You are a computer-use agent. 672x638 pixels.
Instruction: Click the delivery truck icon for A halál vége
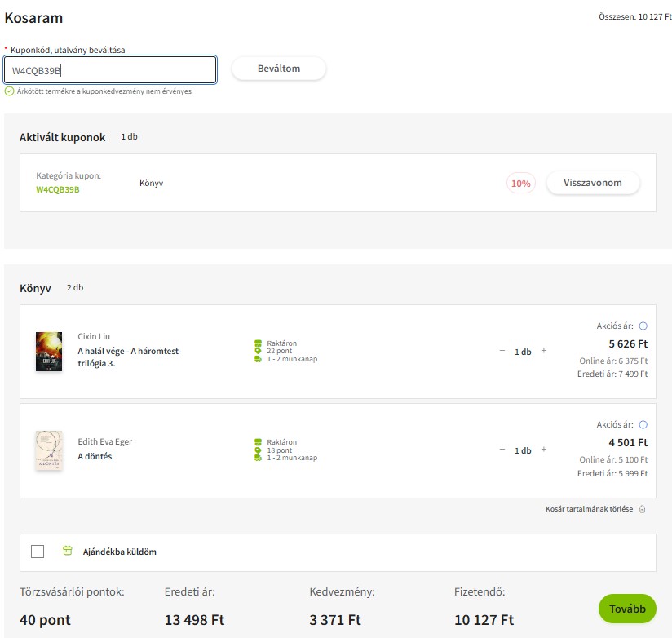point(258,359)
